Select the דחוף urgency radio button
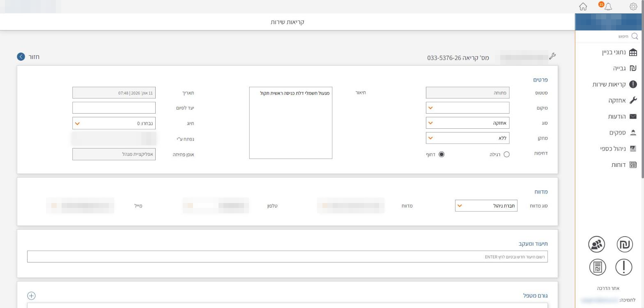644x308 pixels. tap(442, 155)
